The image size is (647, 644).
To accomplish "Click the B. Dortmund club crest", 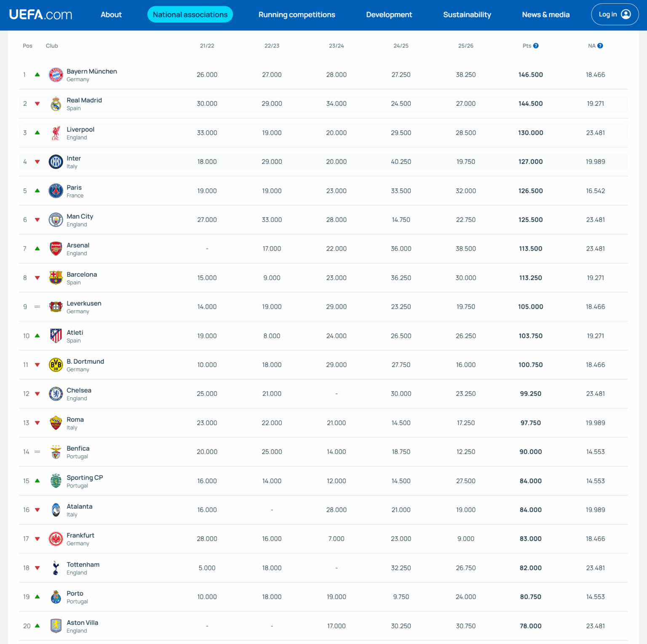I will (56, 365).
